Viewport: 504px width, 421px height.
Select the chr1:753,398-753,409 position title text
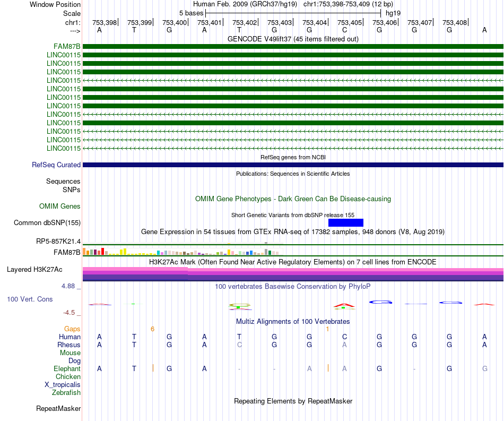[348, 4]
